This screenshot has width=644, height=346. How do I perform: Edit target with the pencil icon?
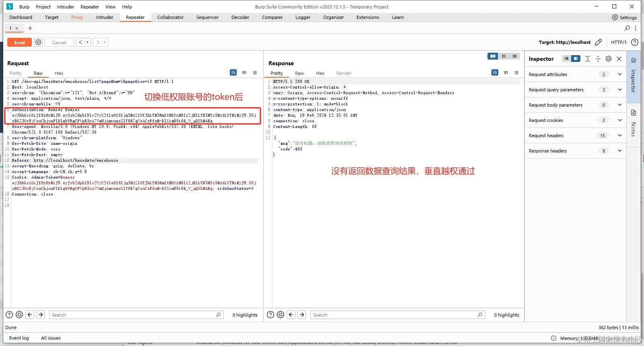[599, 42]
